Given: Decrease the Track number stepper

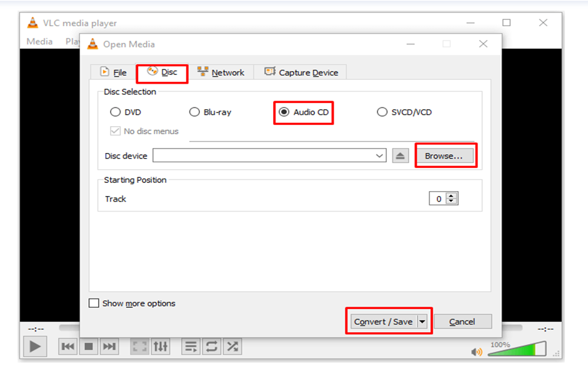Looking at the screenshot, I should click(452, 202).
